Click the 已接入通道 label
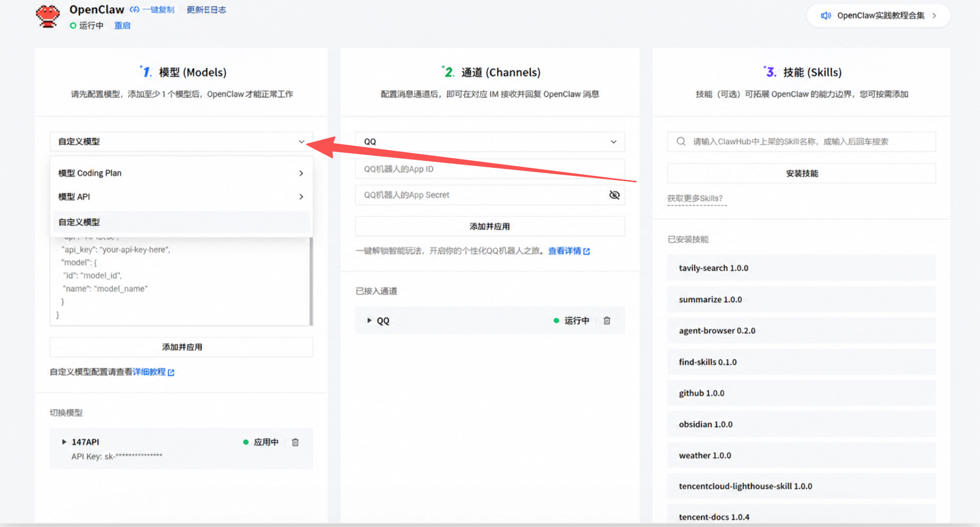Screen dimensions: 980x527 (376, 291)
